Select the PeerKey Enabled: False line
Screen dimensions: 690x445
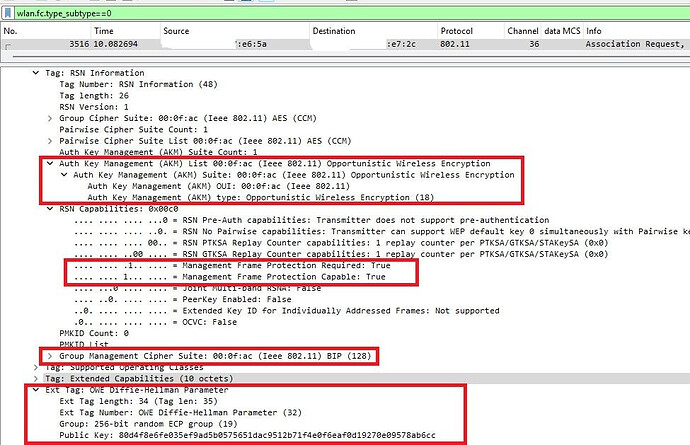183,299
